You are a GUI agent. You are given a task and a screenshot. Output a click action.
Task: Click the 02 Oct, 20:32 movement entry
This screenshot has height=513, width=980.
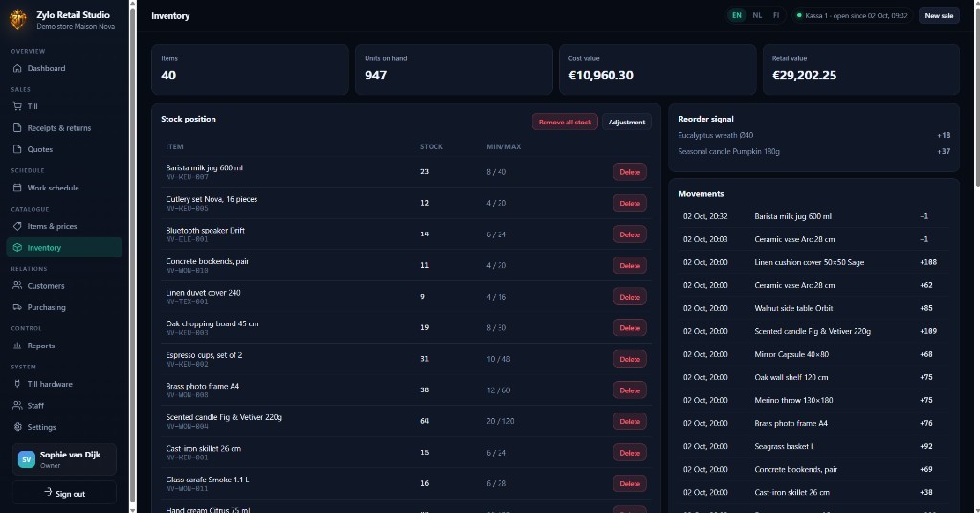[813, 216]
